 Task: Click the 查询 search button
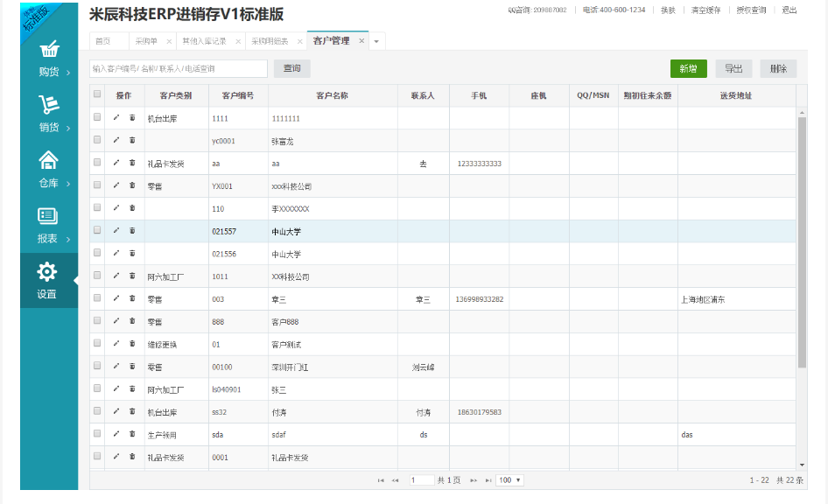(291, 69)
